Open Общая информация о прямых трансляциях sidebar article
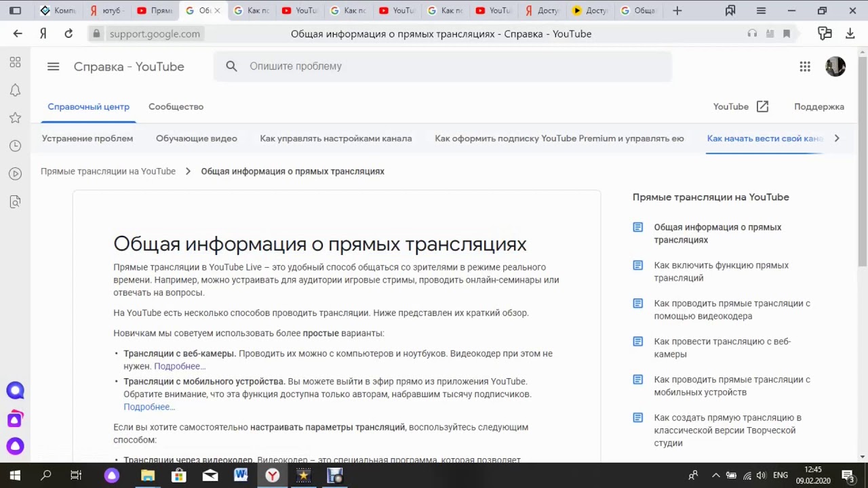Image resolution: width=868 pixels, height=488 pixels. [717, 234]
